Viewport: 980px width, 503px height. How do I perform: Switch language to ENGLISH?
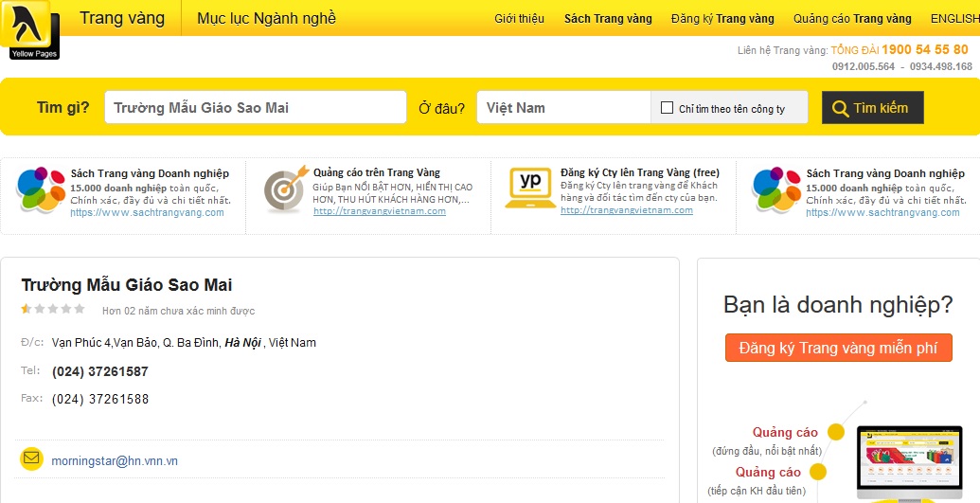coord(955,19)
